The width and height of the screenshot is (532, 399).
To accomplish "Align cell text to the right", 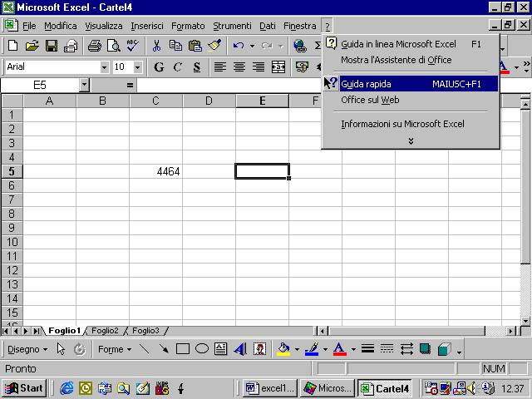I will [259, 66].
